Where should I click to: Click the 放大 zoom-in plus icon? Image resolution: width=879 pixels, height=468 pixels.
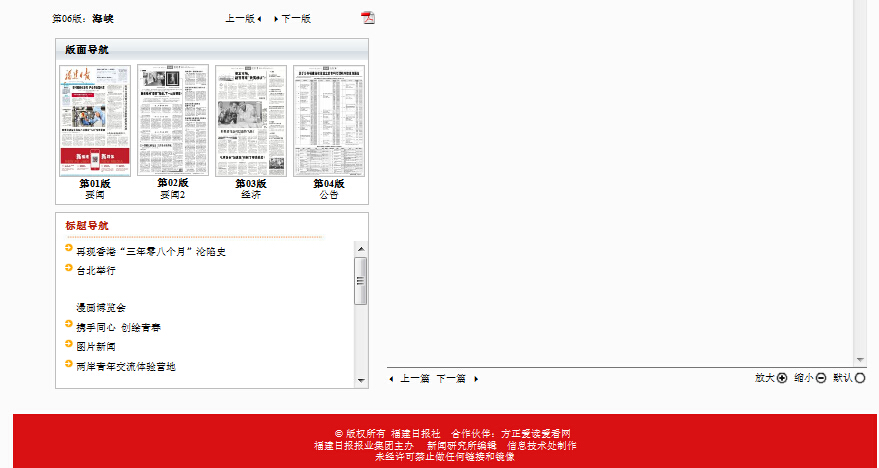(782, 378)
